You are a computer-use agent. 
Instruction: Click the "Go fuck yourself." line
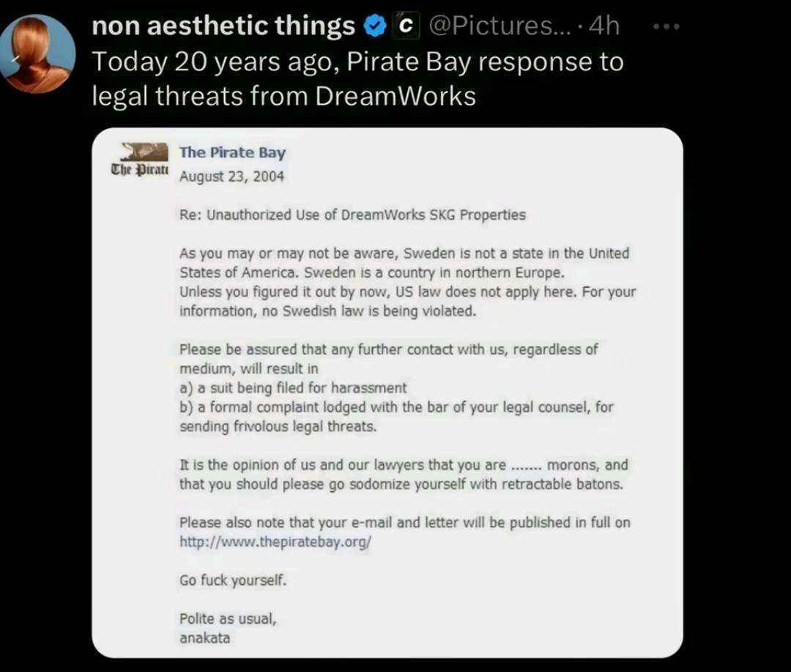coord(233,580)
